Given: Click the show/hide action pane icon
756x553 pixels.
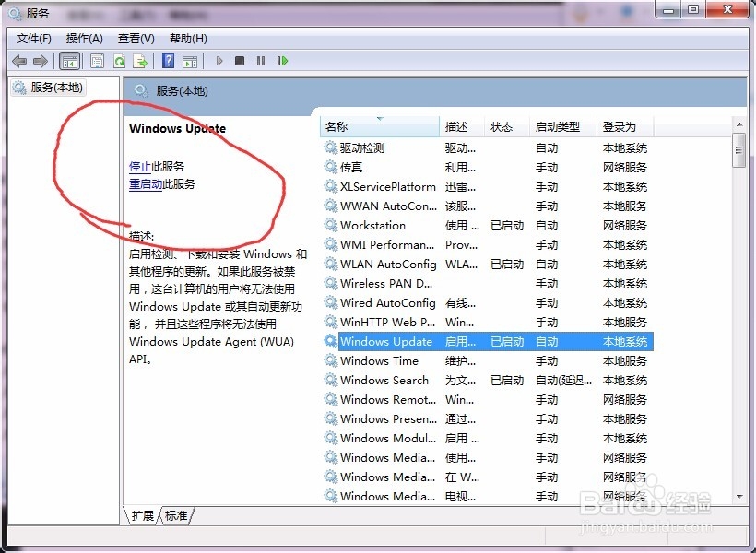Looking at the screenshot, I should coord(190,61).
